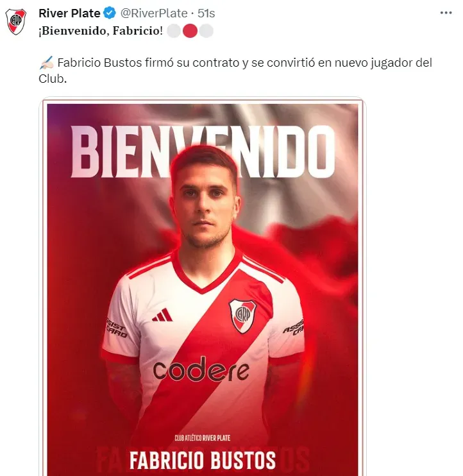Open the tweet's three-dot more menu

pos(446,13)
